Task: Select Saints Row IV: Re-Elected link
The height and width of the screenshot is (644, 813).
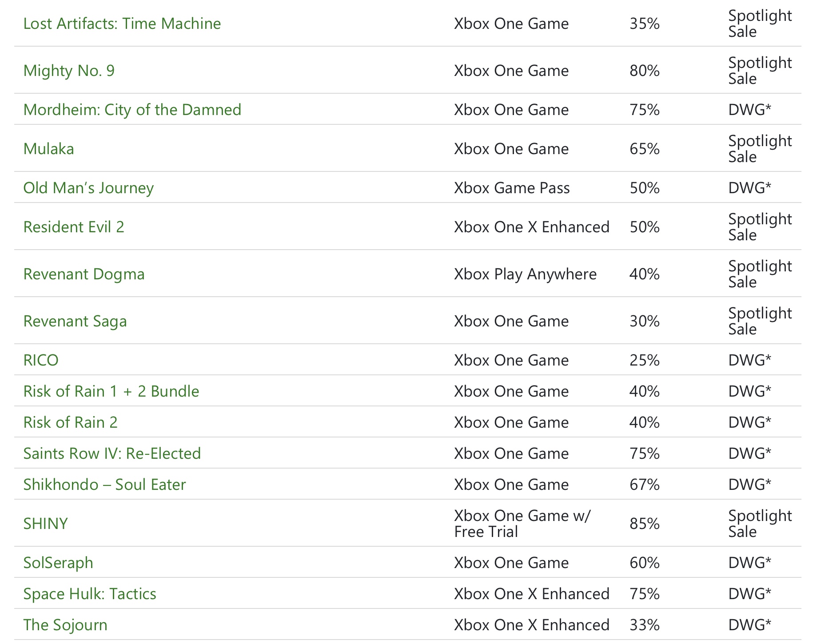Action: pyautogui.click(x=112, y=453)
